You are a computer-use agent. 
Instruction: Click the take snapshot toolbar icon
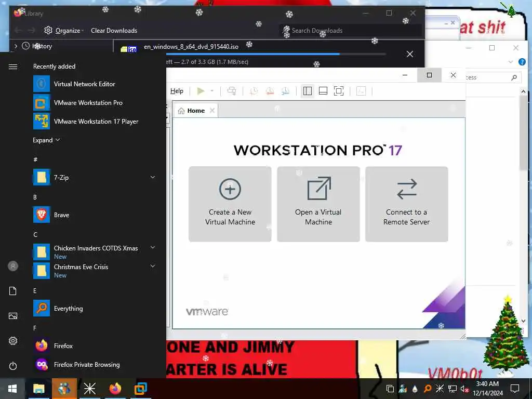[254, 91]
